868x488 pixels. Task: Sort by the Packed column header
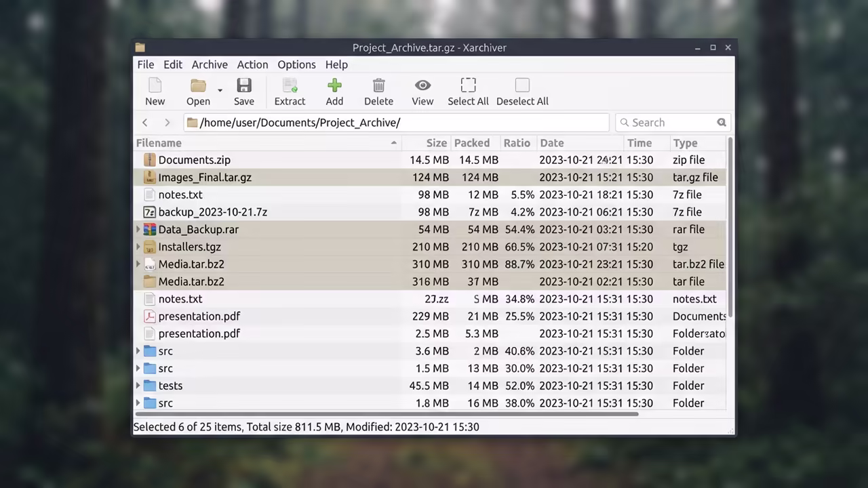(x=475, y=143)
